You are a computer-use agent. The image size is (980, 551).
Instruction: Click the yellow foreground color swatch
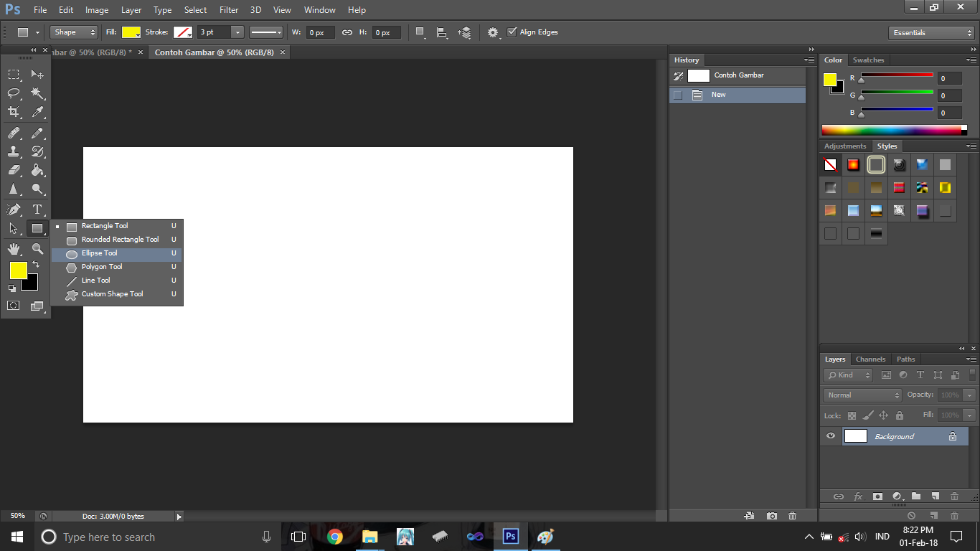pyautogui.click(x=17, y=270)
